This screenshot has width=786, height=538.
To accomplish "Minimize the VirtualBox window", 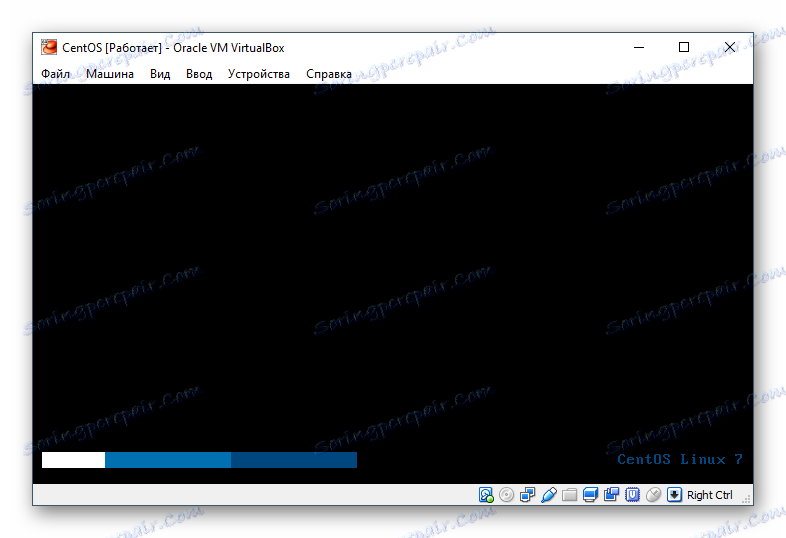I will click(639, 47).
